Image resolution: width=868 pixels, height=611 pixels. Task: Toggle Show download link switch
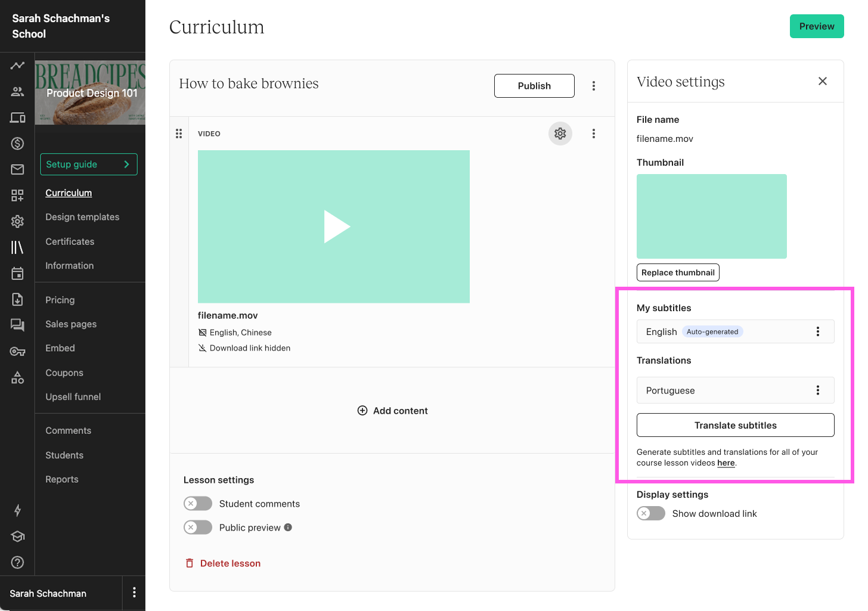point(651,513)
